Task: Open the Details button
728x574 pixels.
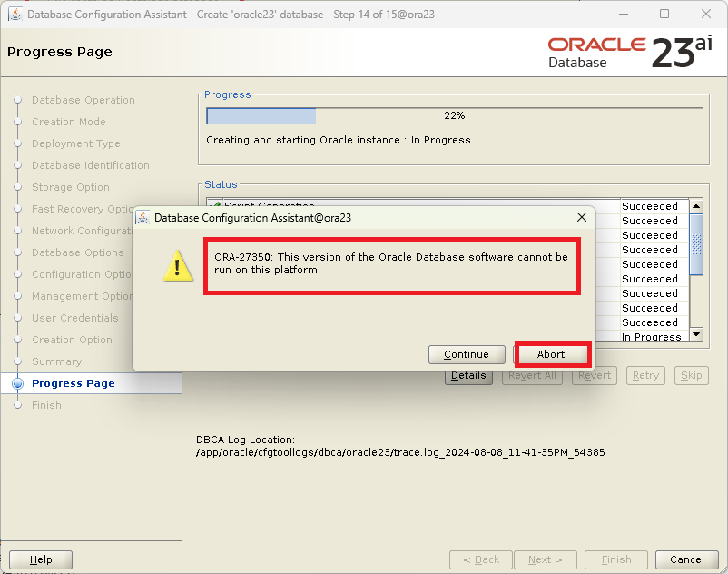Action: [468, 376]
